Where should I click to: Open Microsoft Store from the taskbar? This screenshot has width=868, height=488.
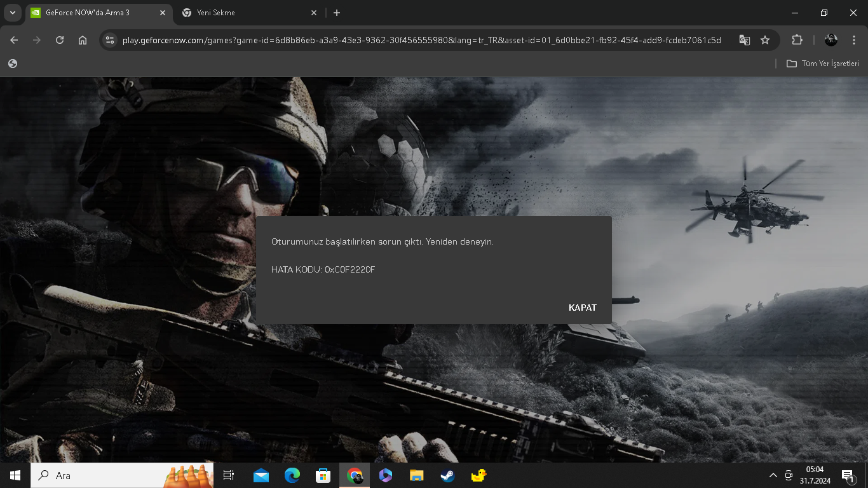pyautogui.click(x=323, y=475)
